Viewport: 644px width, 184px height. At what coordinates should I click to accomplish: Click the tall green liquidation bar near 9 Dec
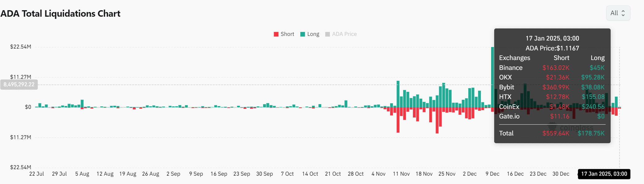(x=493, y=77)
